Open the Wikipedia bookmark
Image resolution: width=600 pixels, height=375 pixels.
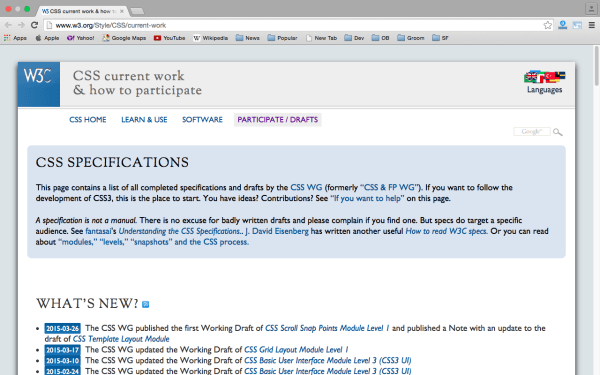(x=210, y=38)
